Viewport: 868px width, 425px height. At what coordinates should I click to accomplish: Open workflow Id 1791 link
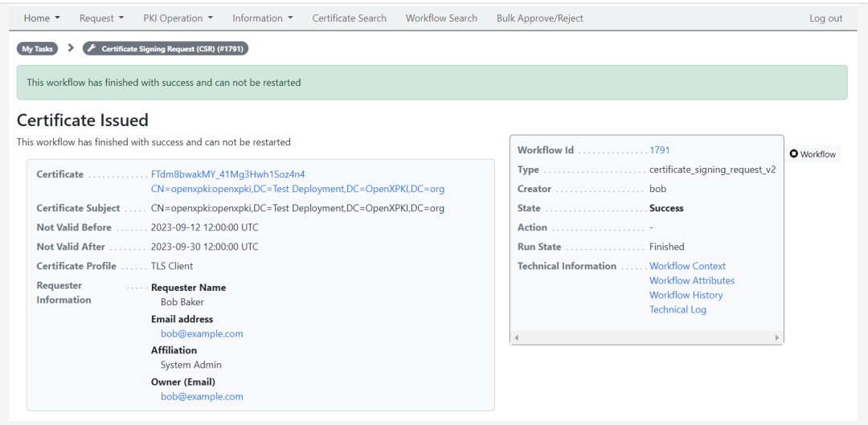click(660, 150)
